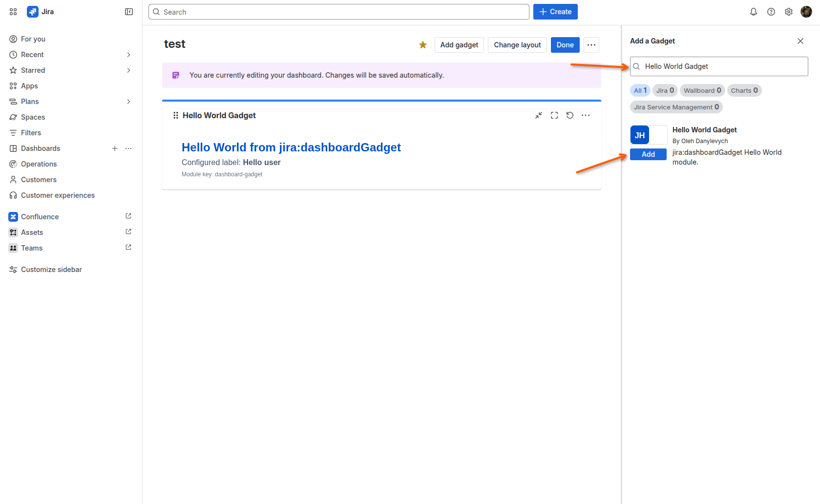Open Dashboards more options ellipsis
Image resolution: width=820 pixels, height=504 pixels.
[128, 148]
